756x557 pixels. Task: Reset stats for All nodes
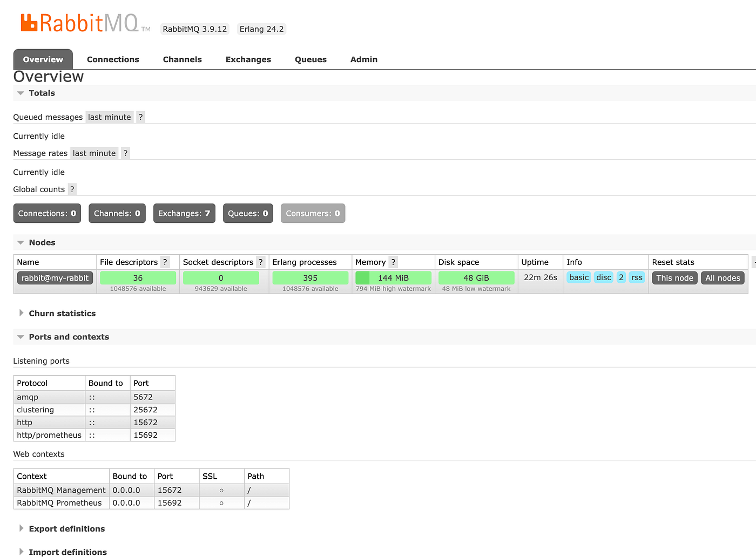pos(723,277)
